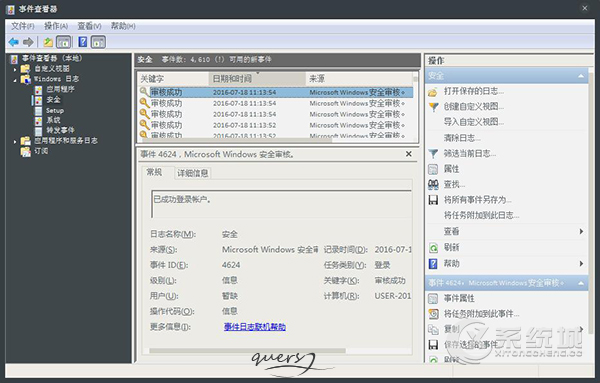
Task: Open the 事件日志联机帮助 link
Action: click(255, 327)
